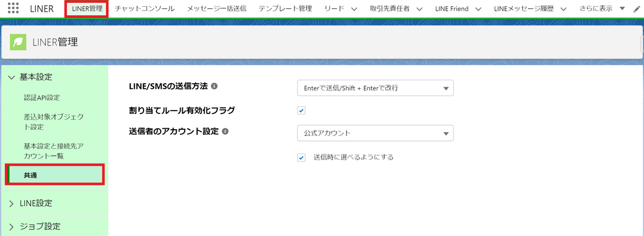This screenshot has height=236, width=644.
Task: Toggle 送信時に選べるようにする checkbox
Action: pos(301,157)
